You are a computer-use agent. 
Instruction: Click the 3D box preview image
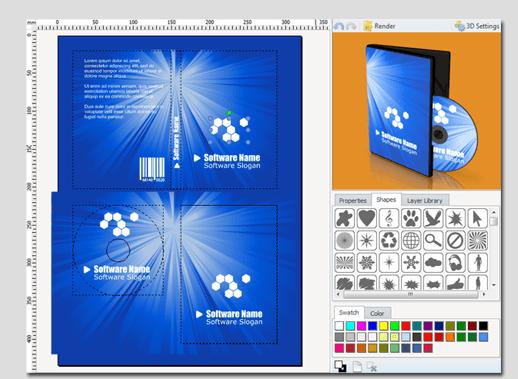417,111
